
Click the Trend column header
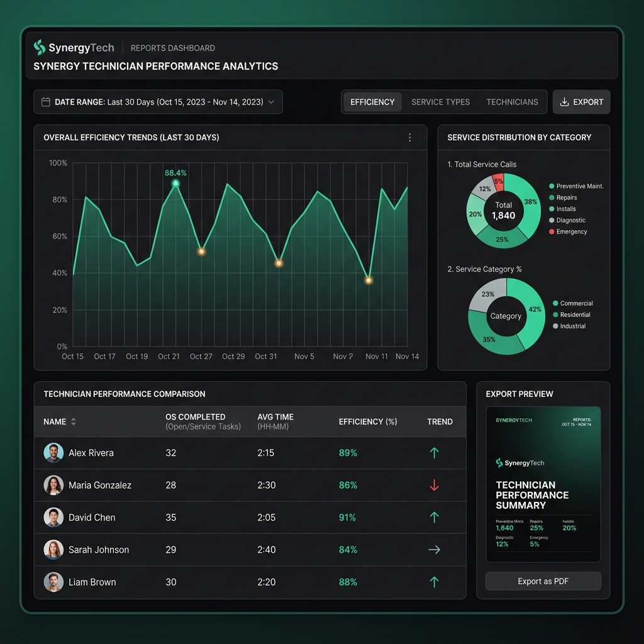pyautogui.click(x=440, y=421)
